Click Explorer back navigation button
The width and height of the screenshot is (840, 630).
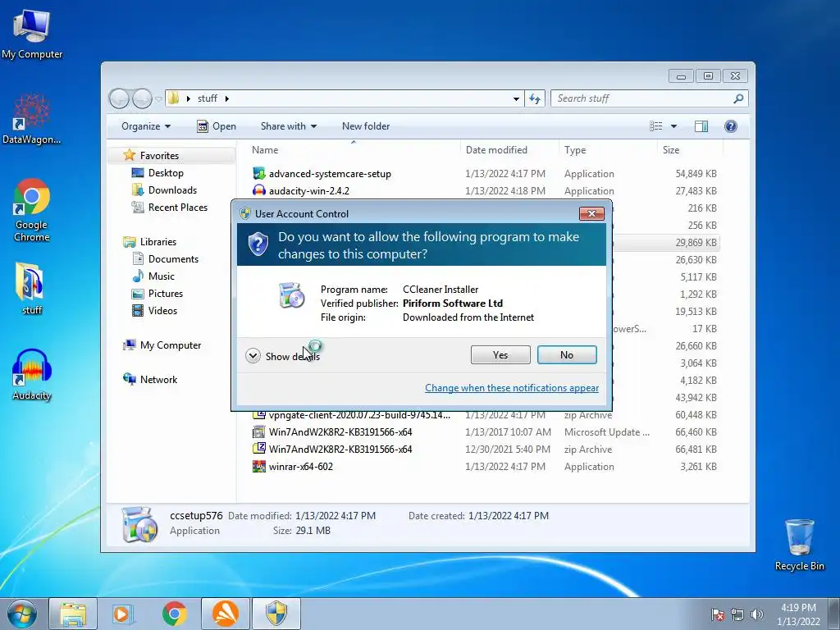119,98
